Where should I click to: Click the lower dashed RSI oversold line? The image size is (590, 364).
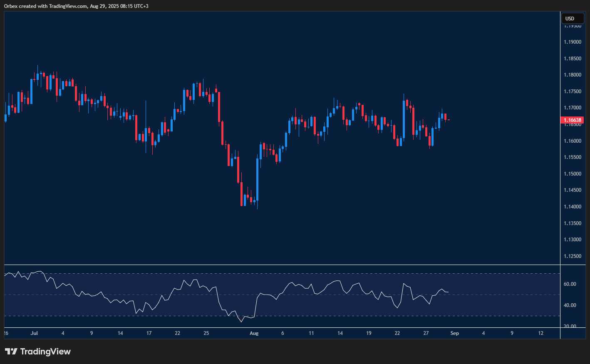pos(291,316)
